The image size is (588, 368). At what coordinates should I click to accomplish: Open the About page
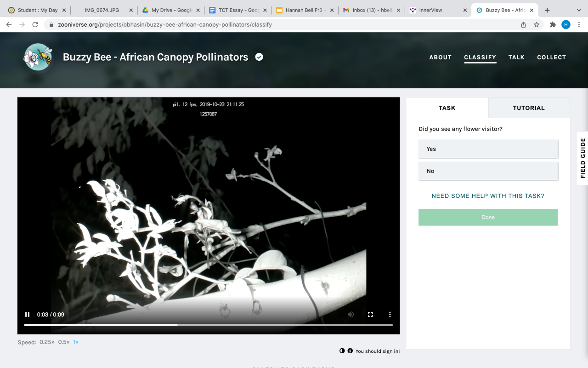point(441,57)
